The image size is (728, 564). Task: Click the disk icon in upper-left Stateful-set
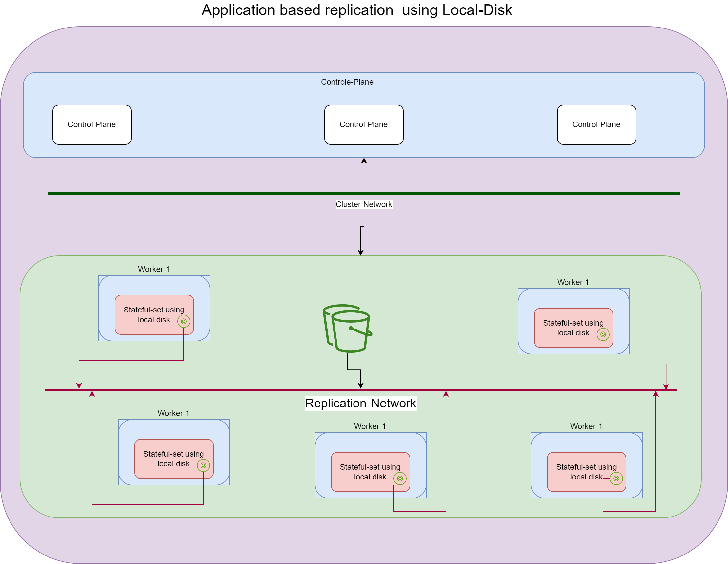pyautogui.click(x=184, y=321)
